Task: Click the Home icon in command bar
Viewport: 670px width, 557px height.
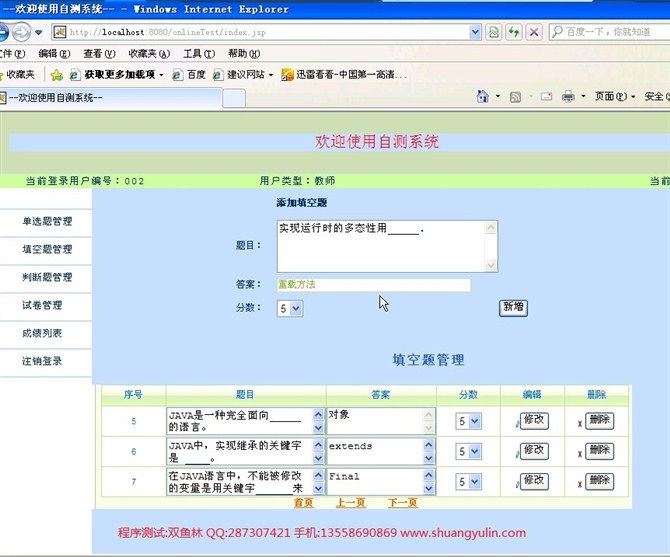Action: tap(482, 97)
